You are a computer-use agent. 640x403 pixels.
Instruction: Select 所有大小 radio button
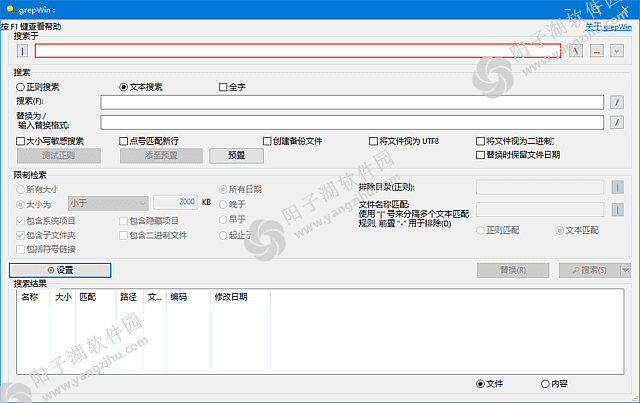pos(37,189)
